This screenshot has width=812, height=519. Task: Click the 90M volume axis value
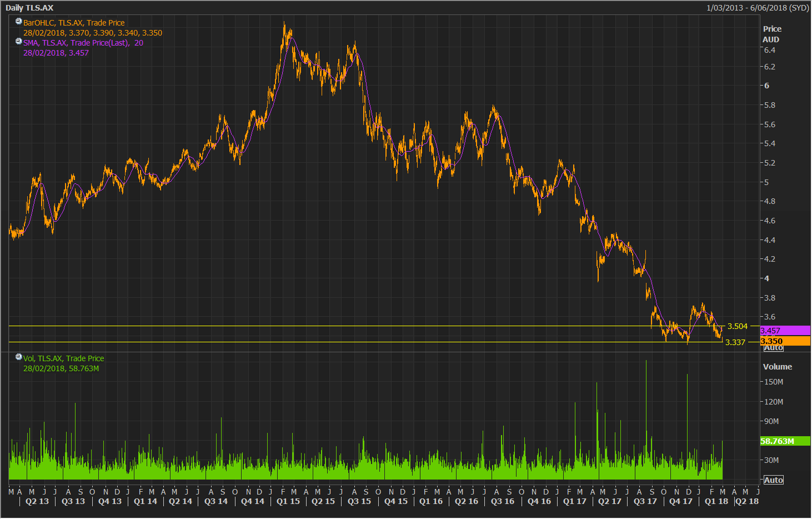pos(771,421)
